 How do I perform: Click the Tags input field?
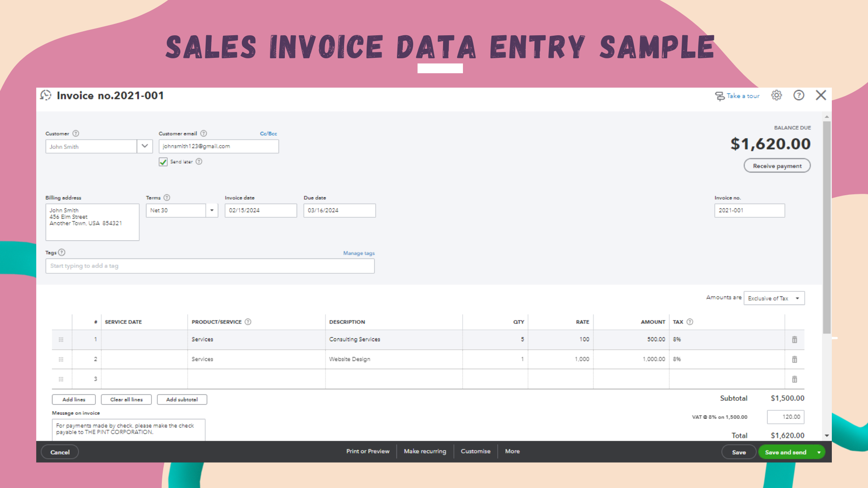pos(210,266)
